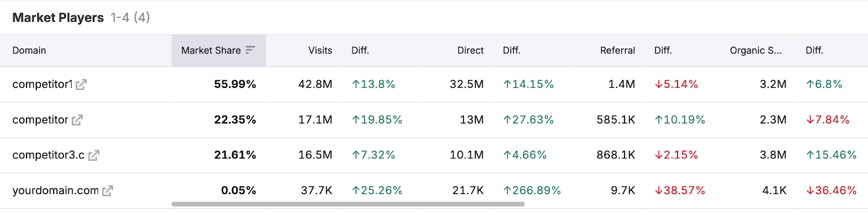Click the 17.1M visits value

pos(315,120)
